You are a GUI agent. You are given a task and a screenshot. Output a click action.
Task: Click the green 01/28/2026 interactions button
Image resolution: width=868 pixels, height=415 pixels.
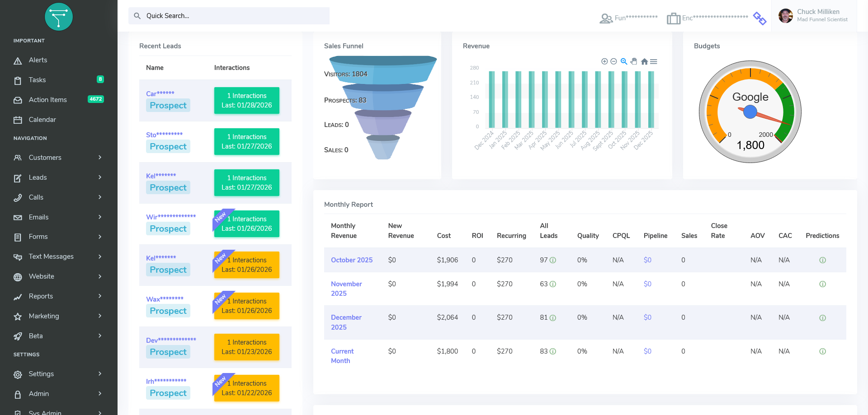click(x=246, y=100)
